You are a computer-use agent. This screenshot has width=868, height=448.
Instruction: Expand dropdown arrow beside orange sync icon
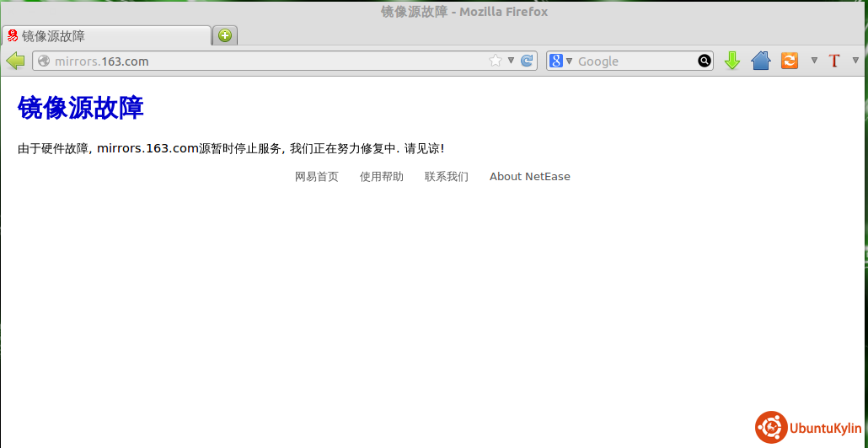click(814, 61)
